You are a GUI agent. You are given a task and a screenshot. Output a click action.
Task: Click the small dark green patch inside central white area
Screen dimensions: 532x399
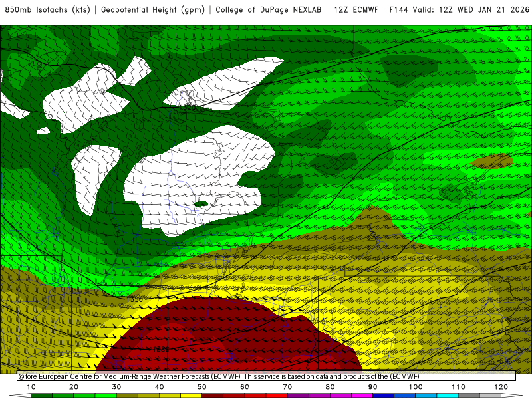(201, 204)
